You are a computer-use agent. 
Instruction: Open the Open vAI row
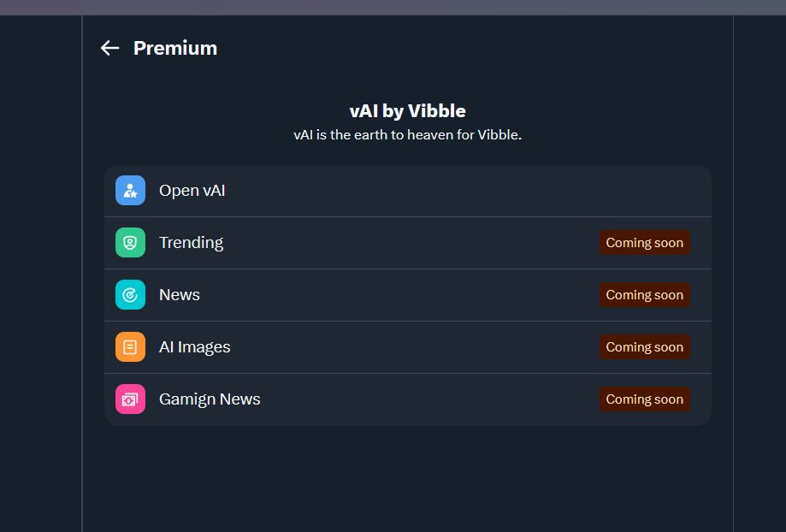(x=407, y=191)
